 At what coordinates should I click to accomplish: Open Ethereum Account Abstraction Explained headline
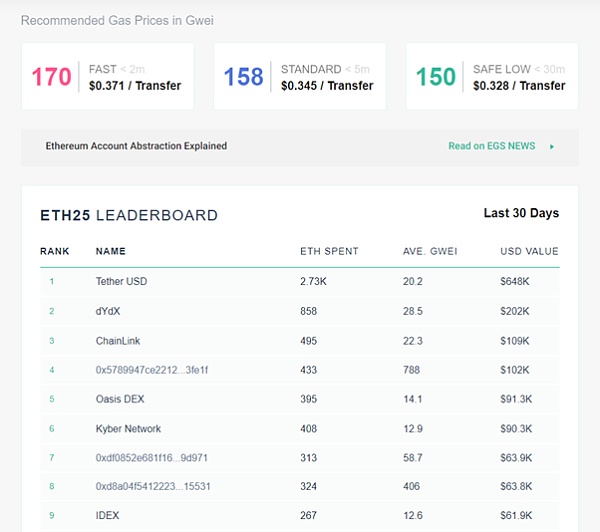coord(136,146)
